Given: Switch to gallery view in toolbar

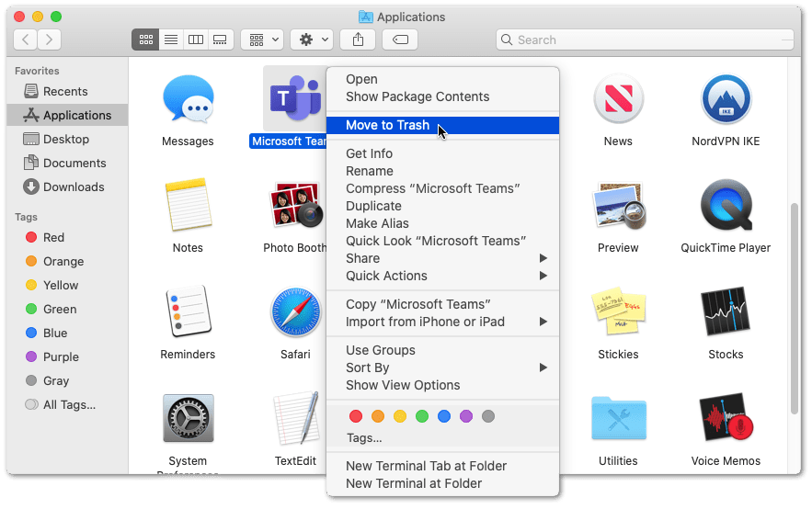Looking at the screenshot, I should pyautogui.click(x=221, y=40).
